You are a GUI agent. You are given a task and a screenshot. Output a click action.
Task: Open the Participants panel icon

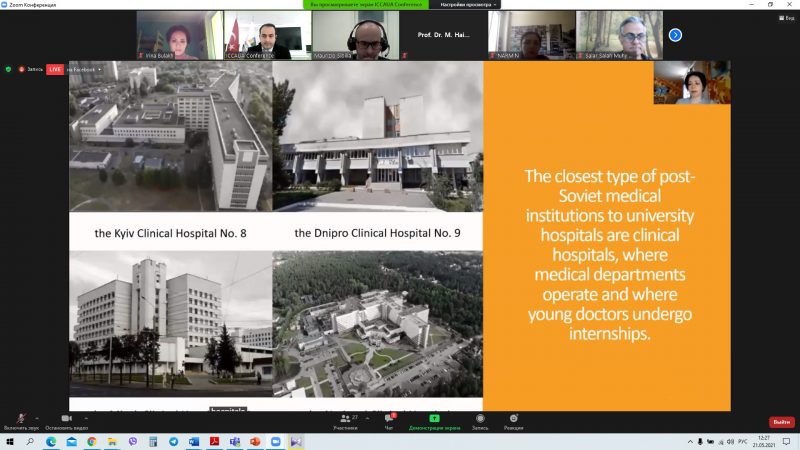click(345, 418)
